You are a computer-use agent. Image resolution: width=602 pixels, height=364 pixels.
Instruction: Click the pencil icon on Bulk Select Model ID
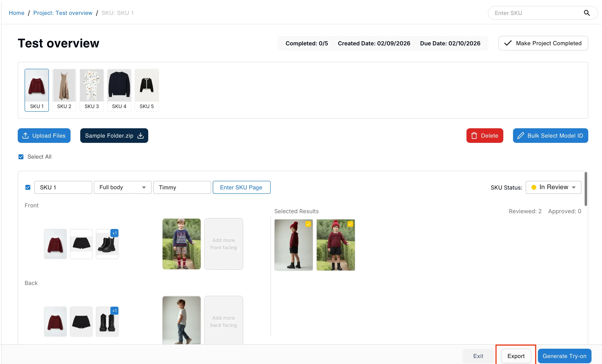click(x=520, y=136)
